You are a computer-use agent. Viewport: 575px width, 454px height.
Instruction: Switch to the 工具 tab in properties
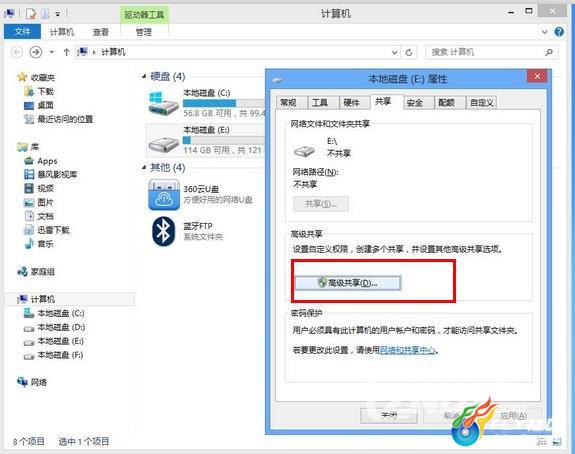(x=319, y=103)
